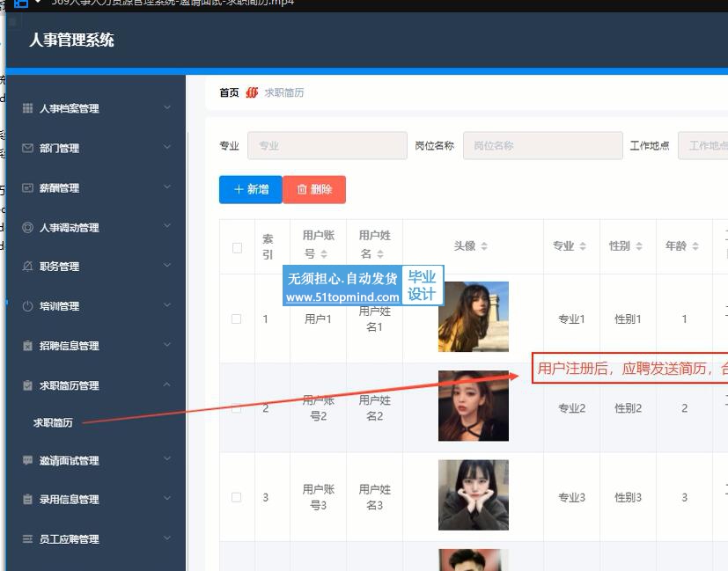
Task: Select the 求职简历 submenu item
Action: (53, 422)
